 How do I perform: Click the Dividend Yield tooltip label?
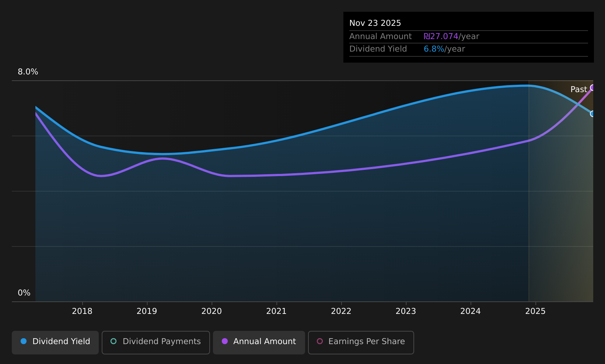378,49
